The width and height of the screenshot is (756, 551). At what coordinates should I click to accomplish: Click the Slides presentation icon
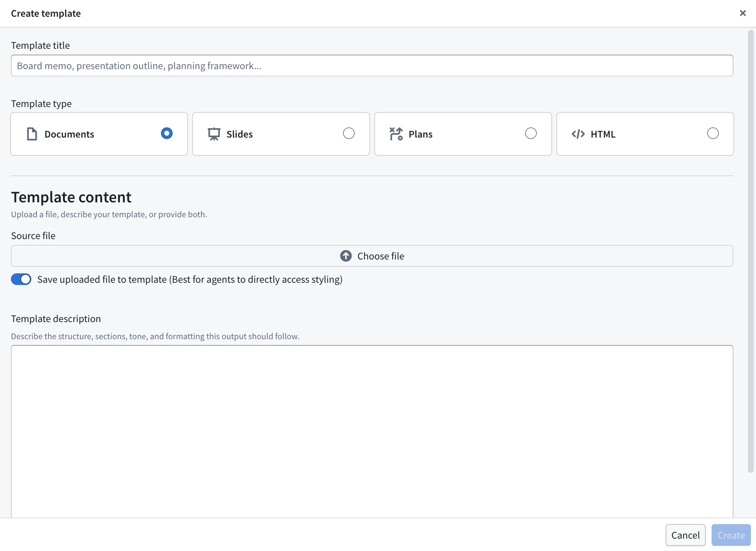(214, 134)
